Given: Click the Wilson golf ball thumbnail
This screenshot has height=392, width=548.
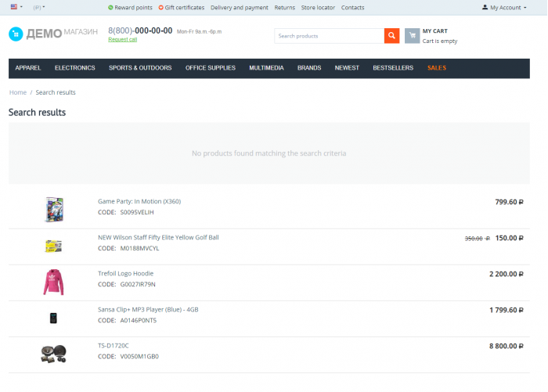Looking at the screenshot, I should 53,246.
